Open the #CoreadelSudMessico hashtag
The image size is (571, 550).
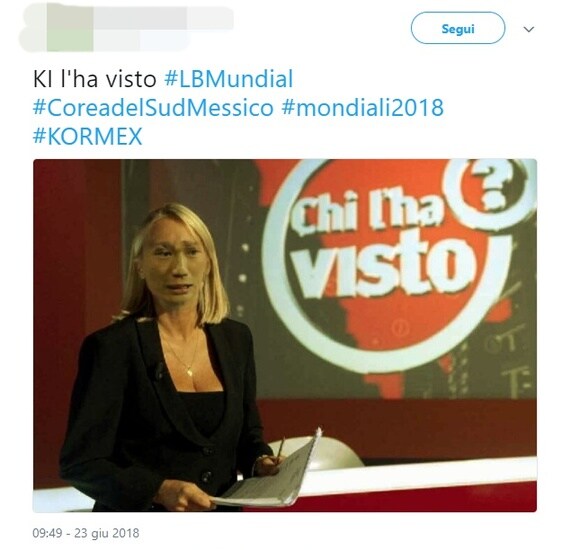coord(153,108)
